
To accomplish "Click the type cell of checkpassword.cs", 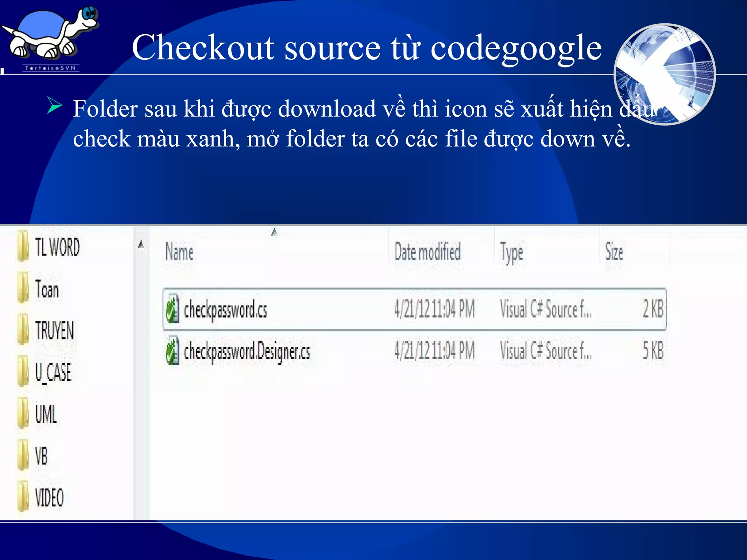I will click(545, 309).
